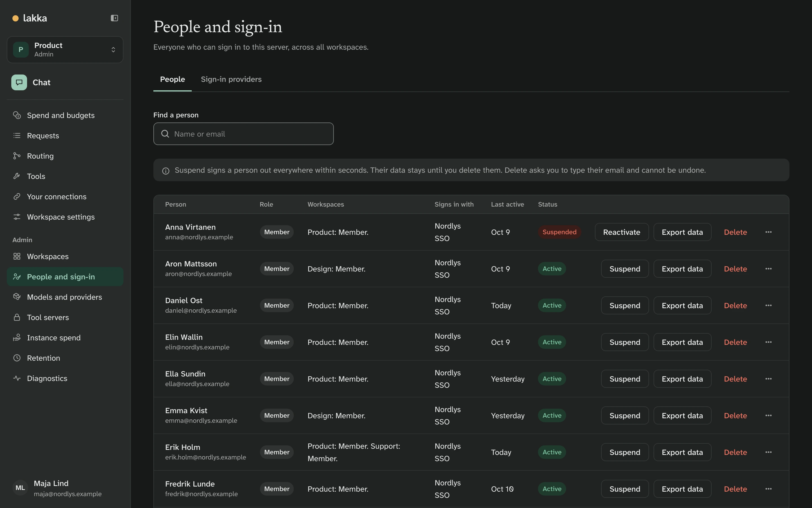Expand the Product workspace switcher

pyautogui.click(x=65, y=50)
